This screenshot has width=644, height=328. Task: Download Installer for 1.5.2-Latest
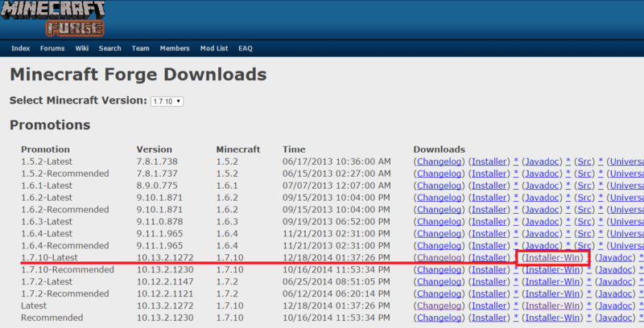pos(489,162)
